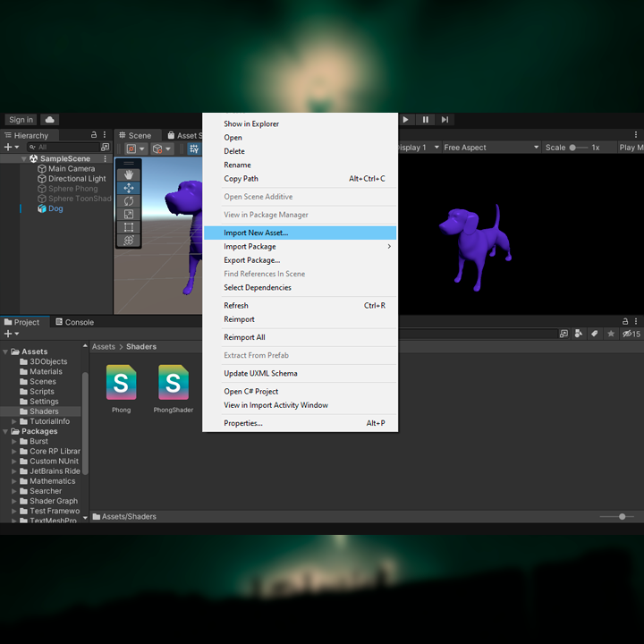Adjust the Game view Scale slider
Viewport: 644px width, 644px height.
579,148
